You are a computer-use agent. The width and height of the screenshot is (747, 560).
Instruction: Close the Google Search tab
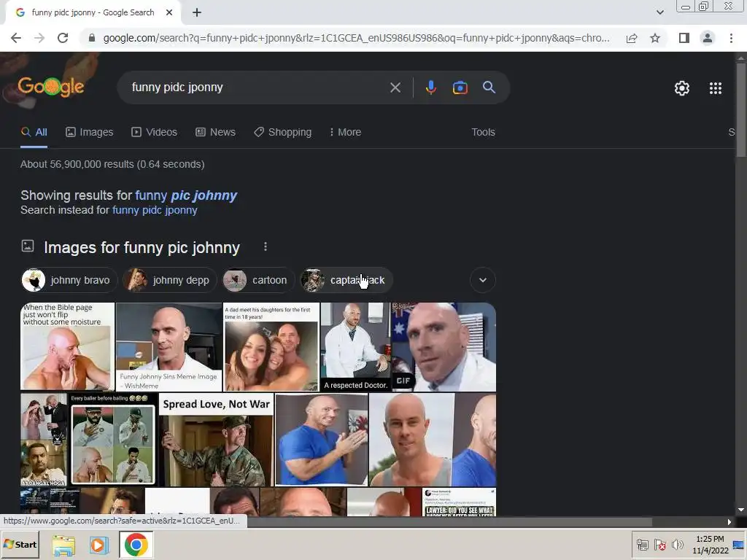point(169,13)
